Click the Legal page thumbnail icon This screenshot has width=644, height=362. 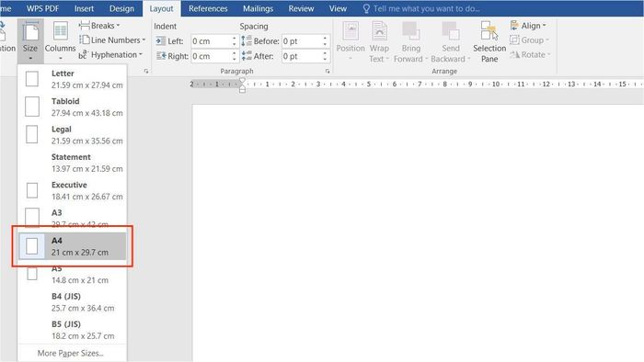point(31,134)
